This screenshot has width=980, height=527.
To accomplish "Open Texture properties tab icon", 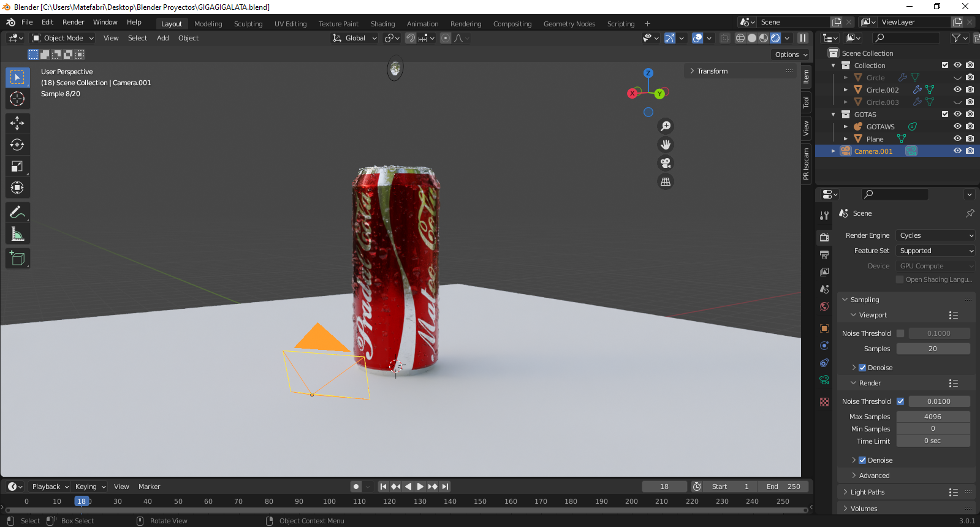I will click(824, 402).
